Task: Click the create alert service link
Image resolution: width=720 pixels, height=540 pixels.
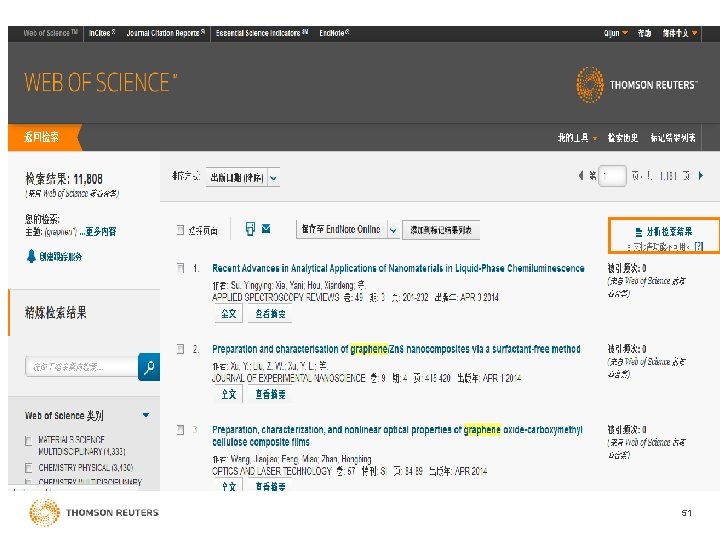Action: click(60, 257)
